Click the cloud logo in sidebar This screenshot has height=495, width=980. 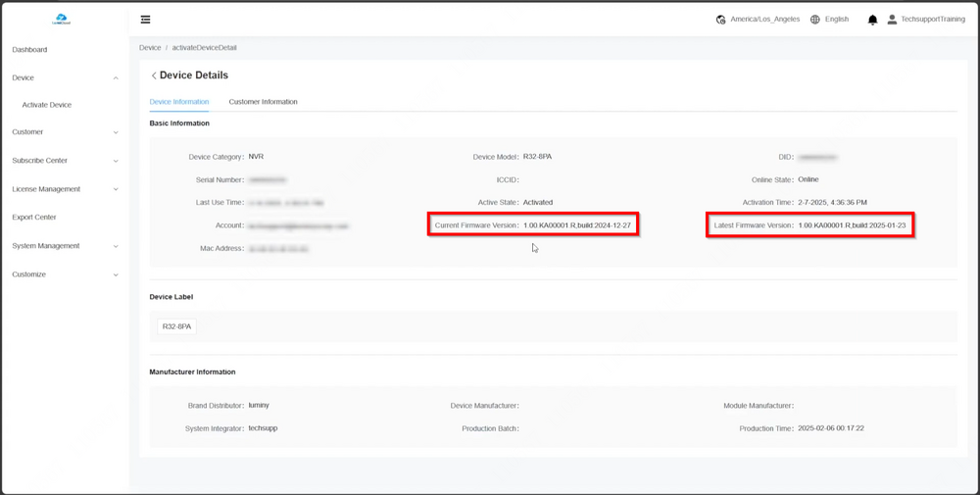pos(61,18)
